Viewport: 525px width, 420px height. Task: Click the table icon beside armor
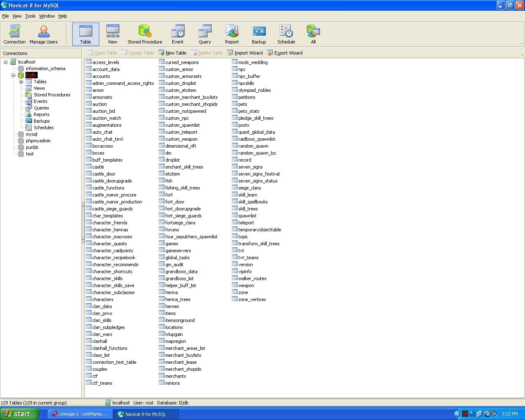tap(89, 90)
